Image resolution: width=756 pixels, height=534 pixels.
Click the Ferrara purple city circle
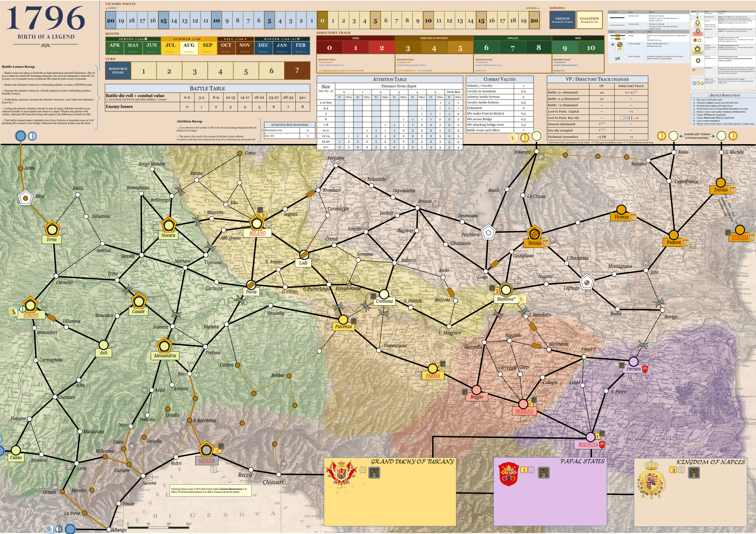click(x=634, y=361)
